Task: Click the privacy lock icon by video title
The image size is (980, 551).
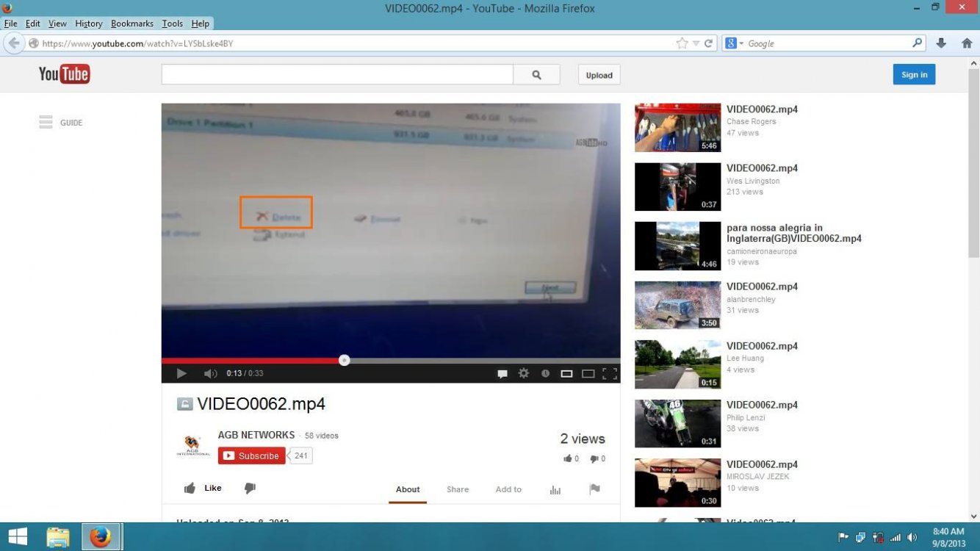Action: point(184,404)
